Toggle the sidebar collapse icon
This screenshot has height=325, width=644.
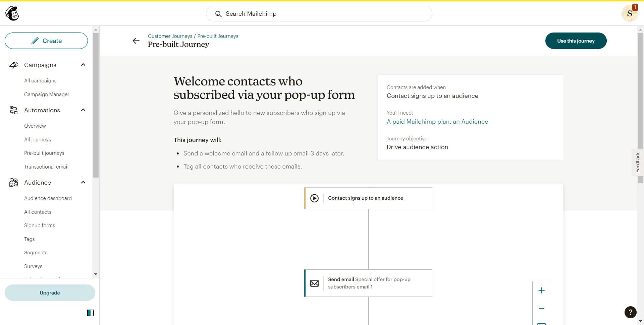(91, 313)
